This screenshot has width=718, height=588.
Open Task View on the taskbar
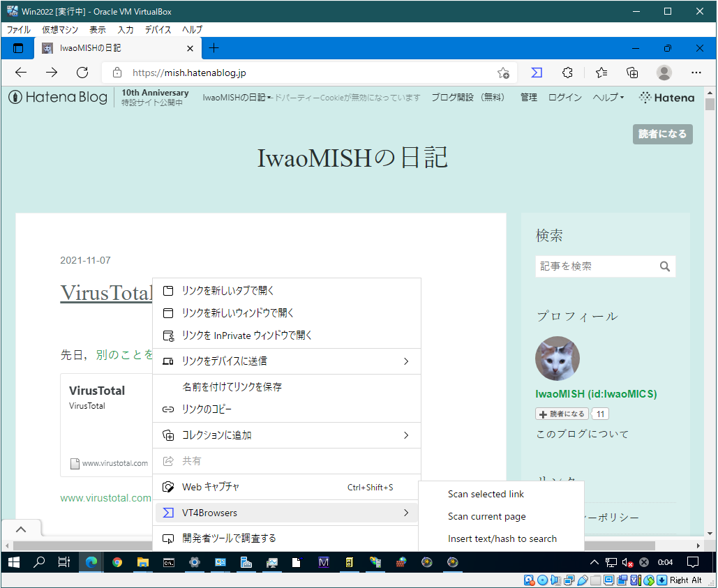64,562
